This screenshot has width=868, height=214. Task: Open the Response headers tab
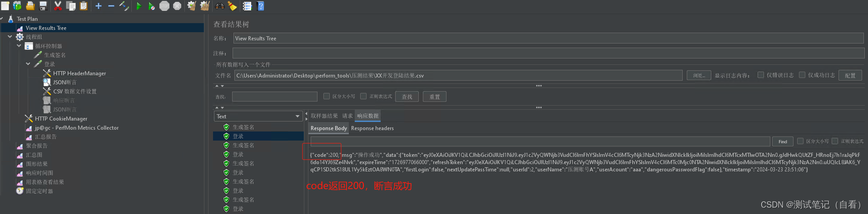pos(372,128)
